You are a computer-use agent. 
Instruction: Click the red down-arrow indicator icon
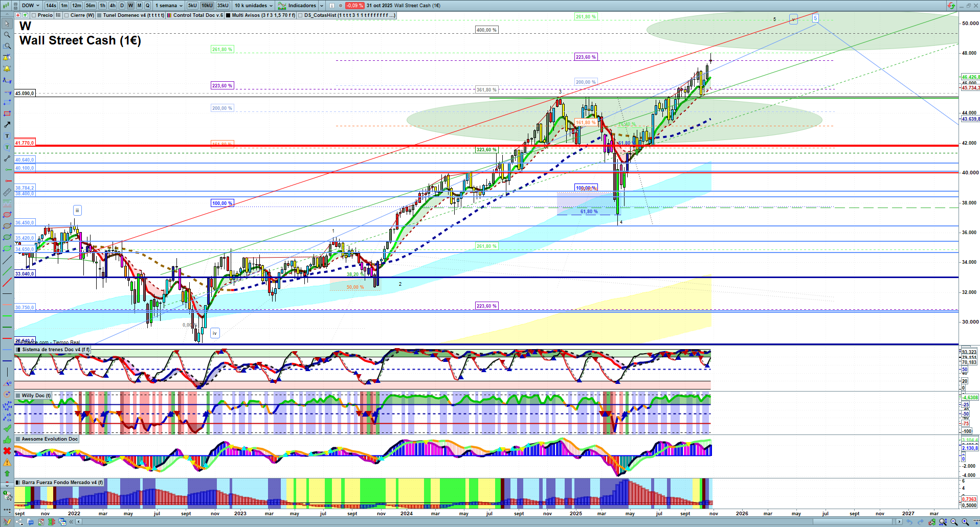coord(18,15)
